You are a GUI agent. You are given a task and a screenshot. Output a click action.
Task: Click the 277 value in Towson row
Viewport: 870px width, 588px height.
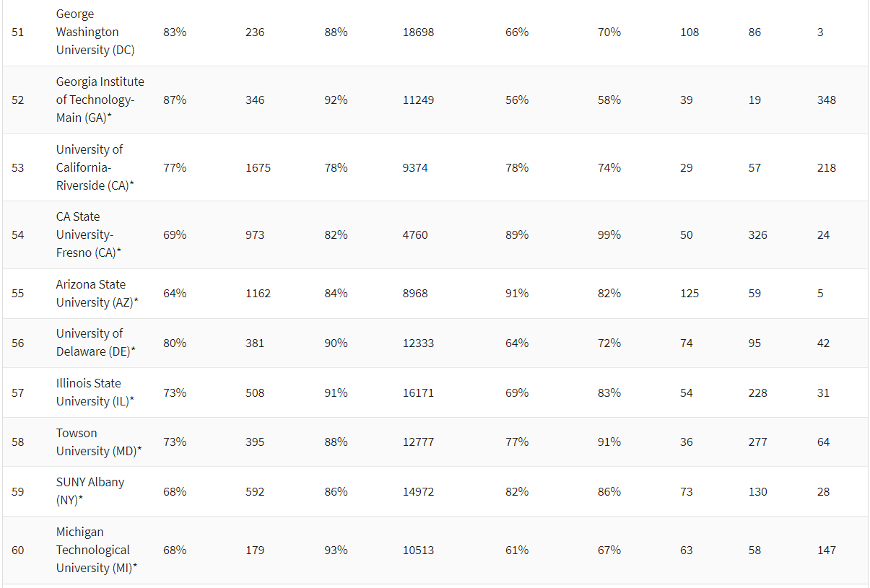(x=757, y=442)
